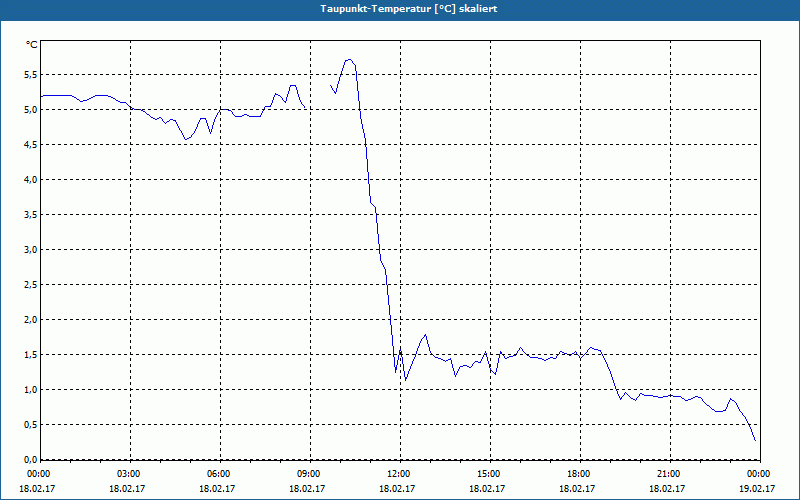Click the 00:00 time label dated 19.02.17
The image size is (800, 500).
(x=760, y=474)
